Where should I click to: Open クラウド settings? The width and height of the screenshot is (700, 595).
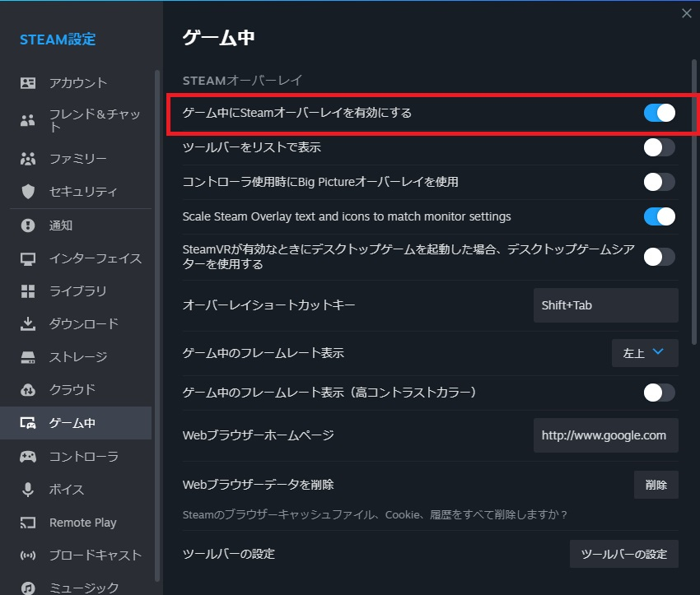coord(76,390)
